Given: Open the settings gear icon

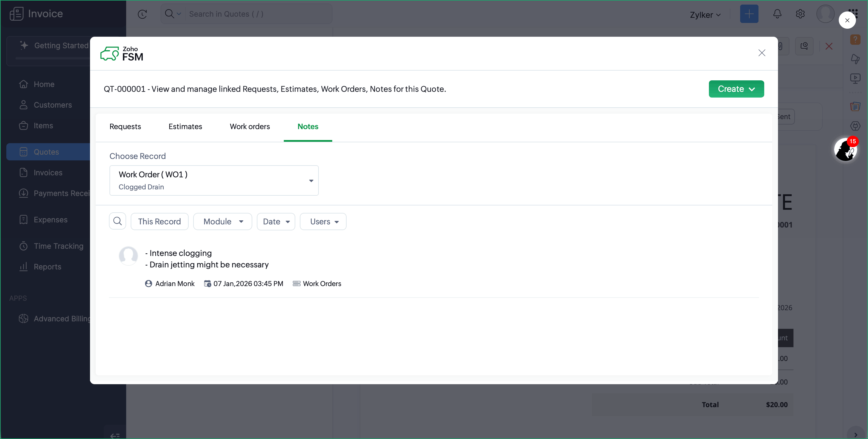Looking at the screenshot, I should point(800,14).
